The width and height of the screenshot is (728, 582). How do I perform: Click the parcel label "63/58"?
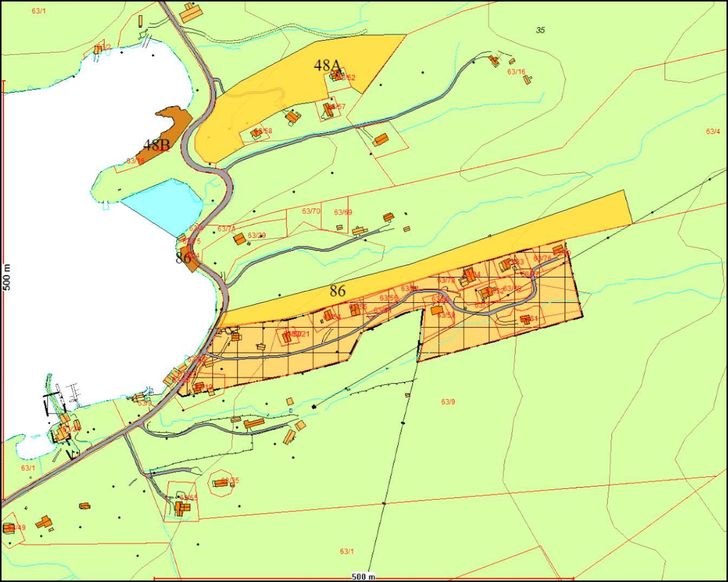pos(263,131)
